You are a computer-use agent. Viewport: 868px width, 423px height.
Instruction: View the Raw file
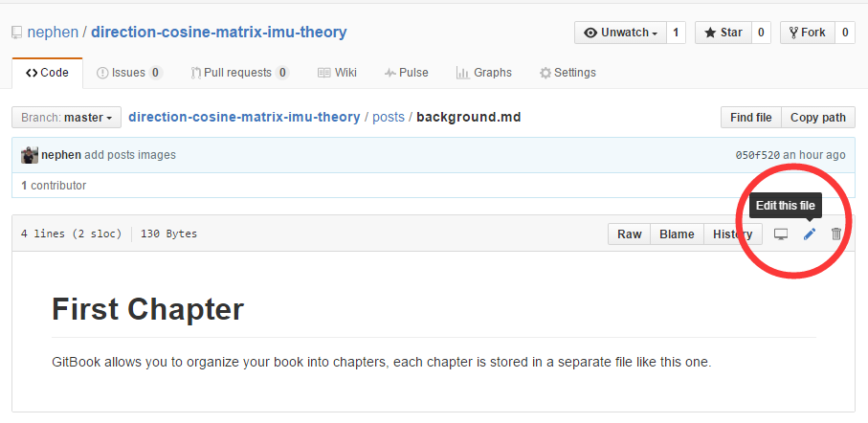coord(630,234)
